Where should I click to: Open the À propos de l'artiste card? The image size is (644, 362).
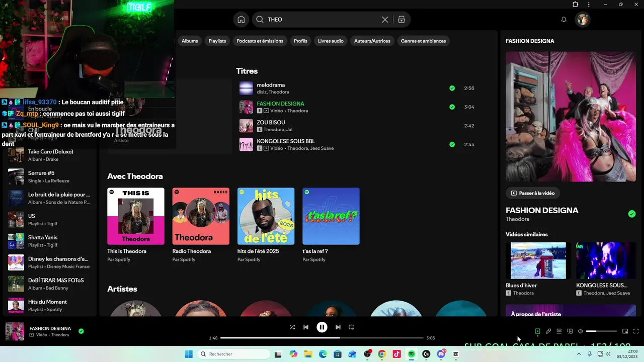571,311
